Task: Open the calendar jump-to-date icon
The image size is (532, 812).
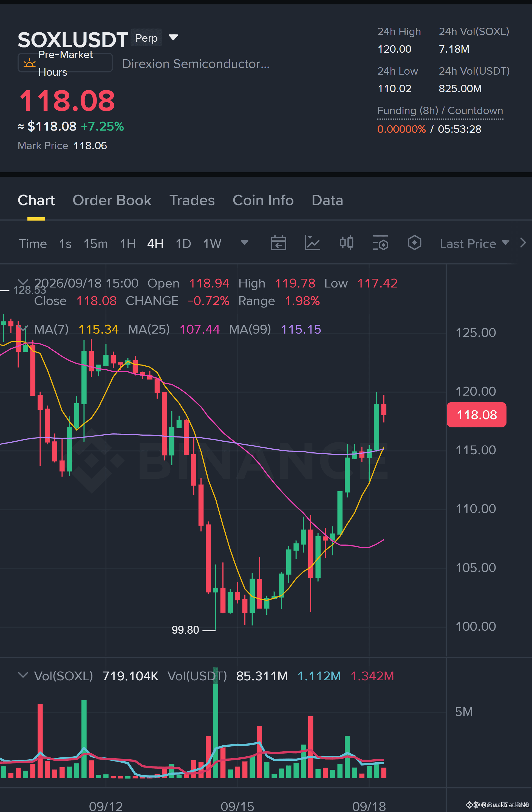Action: pyautogui.click(x=278, y=243)
